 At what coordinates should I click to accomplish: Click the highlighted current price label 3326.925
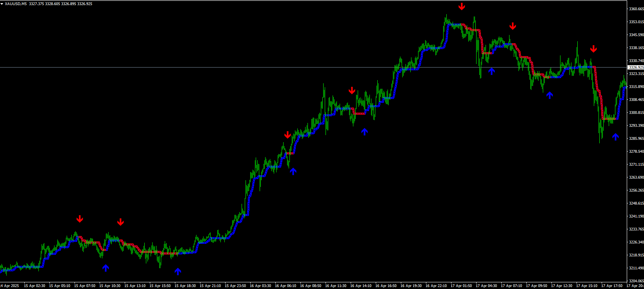[636, 68]
